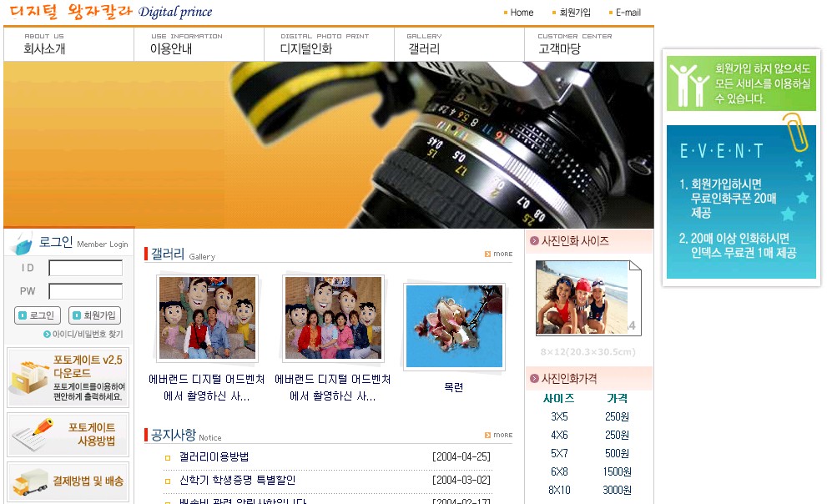This screenshot has height=504, width=827.
Task: Click the arrow icon next to Gallery MORE
Action: (x=488, y=255)
